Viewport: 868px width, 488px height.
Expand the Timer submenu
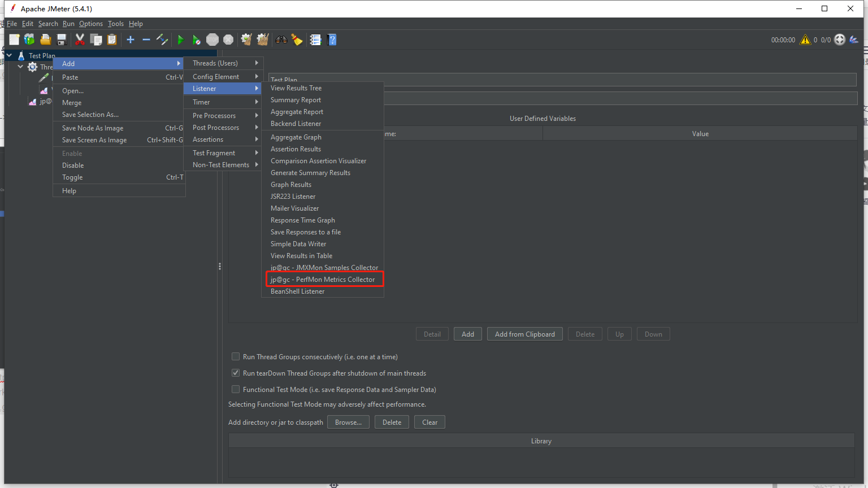click(224, 102)
